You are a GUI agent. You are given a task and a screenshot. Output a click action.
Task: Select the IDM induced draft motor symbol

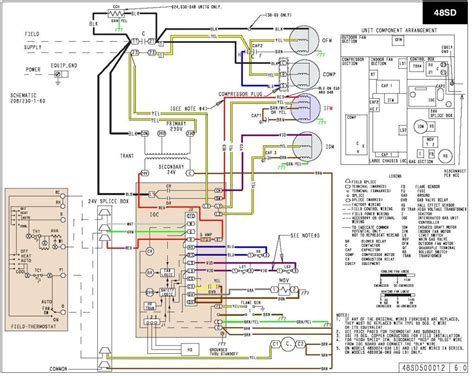coord(307,147)
